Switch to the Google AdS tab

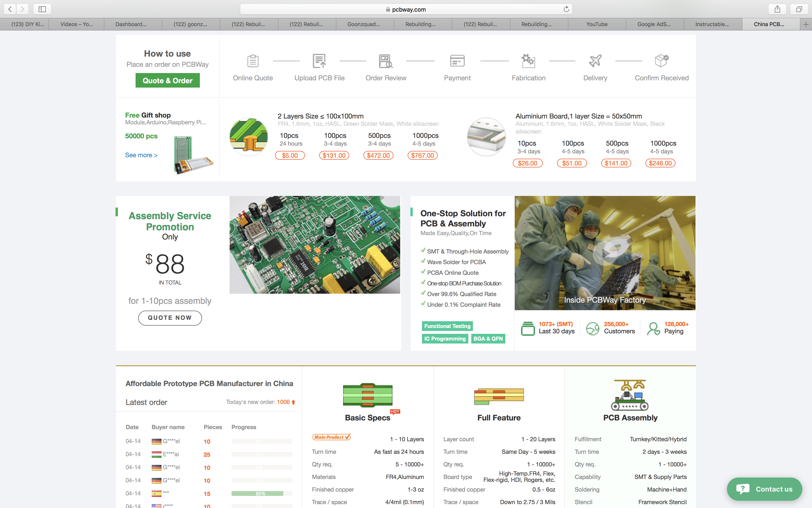(x=654, y=24)
